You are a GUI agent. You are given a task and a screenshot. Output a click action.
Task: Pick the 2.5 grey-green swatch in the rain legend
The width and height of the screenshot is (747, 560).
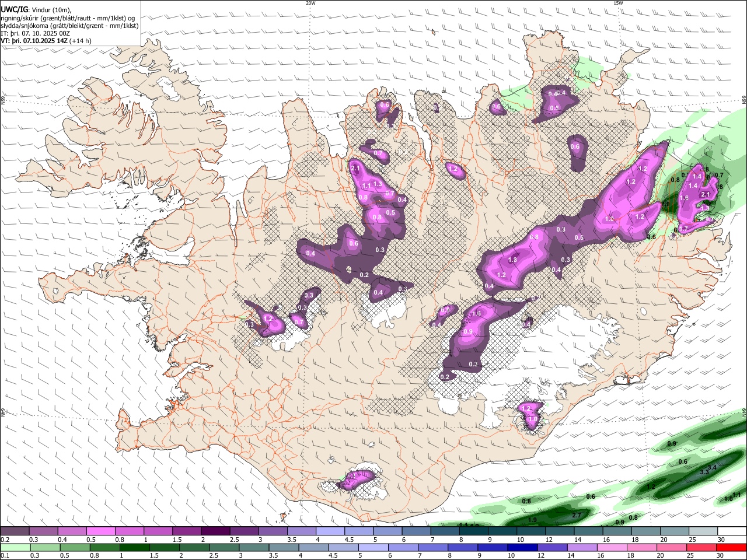coord(224,548)
